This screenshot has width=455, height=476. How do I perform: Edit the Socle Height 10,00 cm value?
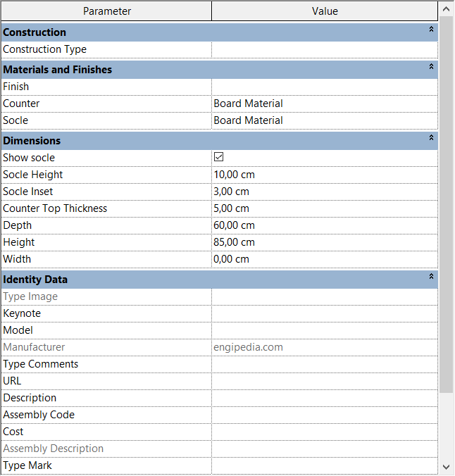325,175
